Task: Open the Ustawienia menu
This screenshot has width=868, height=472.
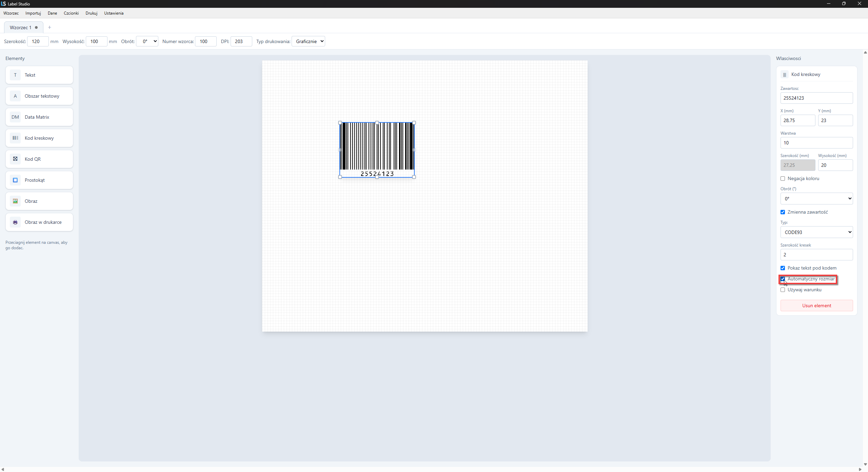Action: tap(114, 13)
